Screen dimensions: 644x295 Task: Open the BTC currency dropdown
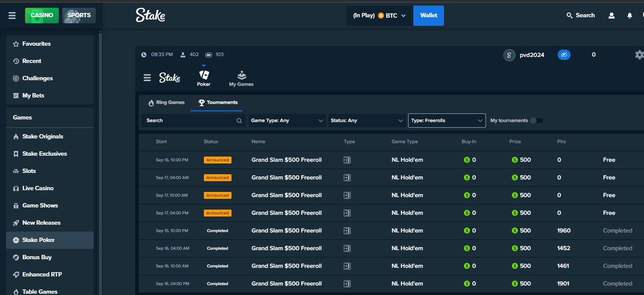(x=380, y=16)
